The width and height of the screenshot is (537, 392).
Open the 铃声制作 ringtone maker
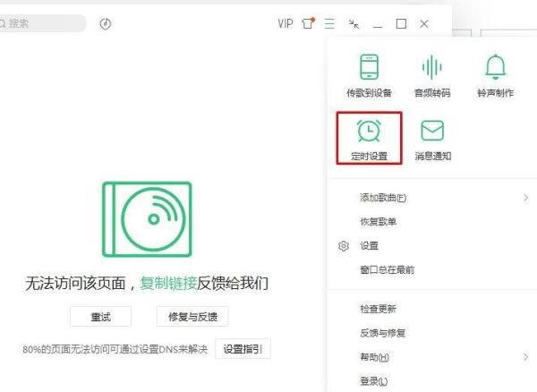click(495, 76)
